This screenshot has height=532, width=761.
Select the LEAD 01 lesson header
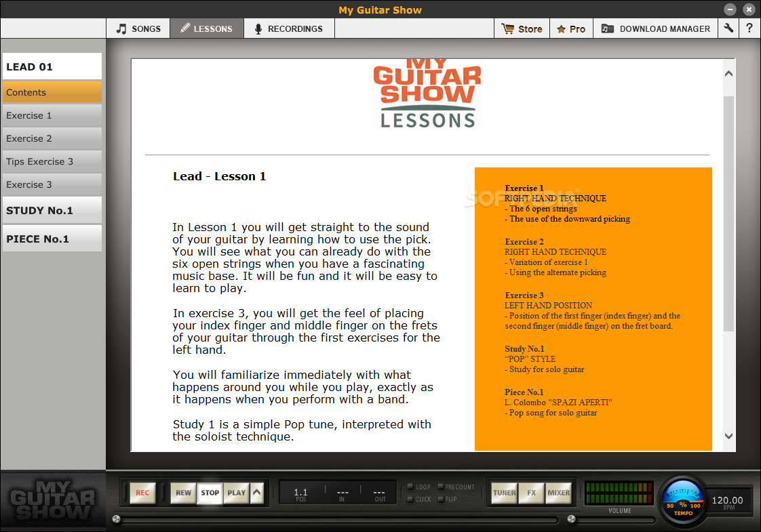52,66
